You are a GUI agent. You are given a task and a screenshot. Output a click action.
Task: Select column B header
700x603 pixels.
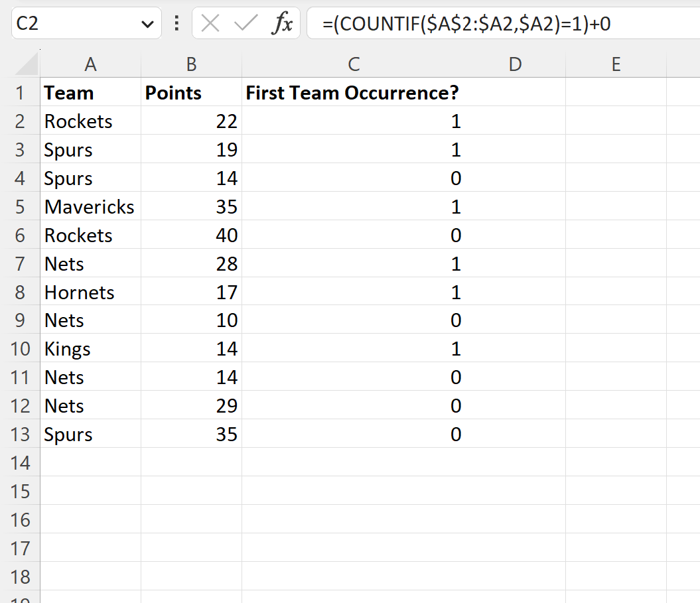click(x=191, y=64)
